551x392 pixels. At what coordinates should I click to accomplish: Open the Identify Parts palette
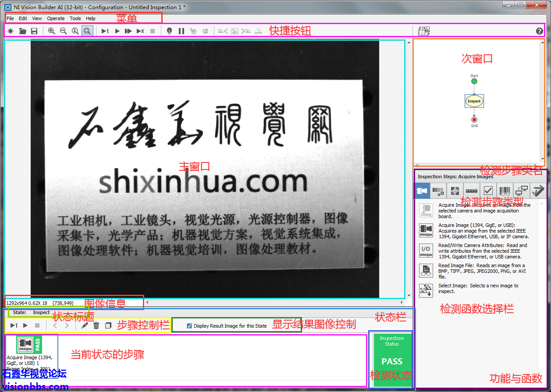(505, 191)
